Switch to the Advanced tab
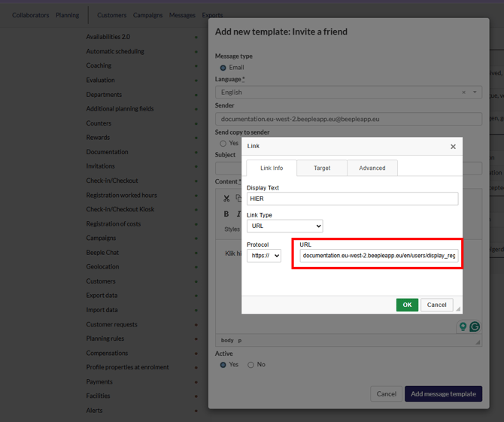Screen dimensions: 504x422 point(372,168)
